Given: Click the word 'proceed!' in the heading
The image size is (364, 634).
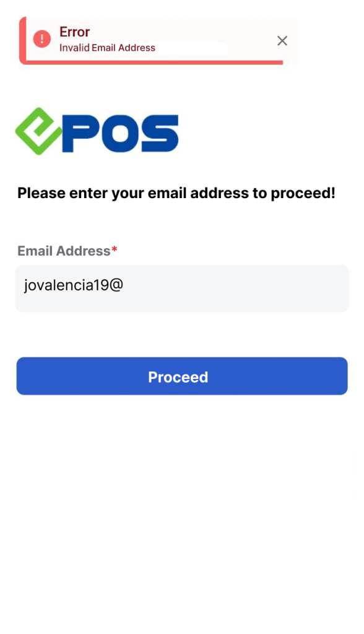Looking at the screenshot, I should pyautogui.click(x=303, y=194).
